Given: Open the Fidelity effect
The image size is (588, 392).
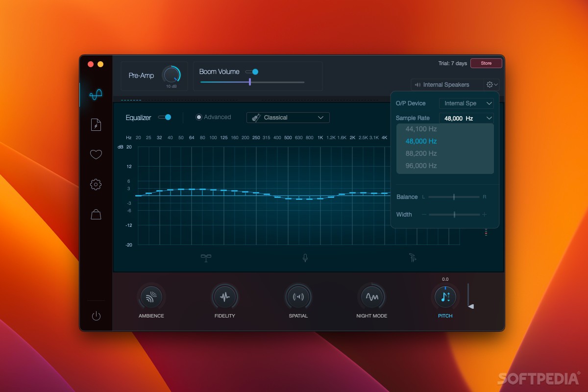Looking at the screenshot, I should click(x=224, y=296).
